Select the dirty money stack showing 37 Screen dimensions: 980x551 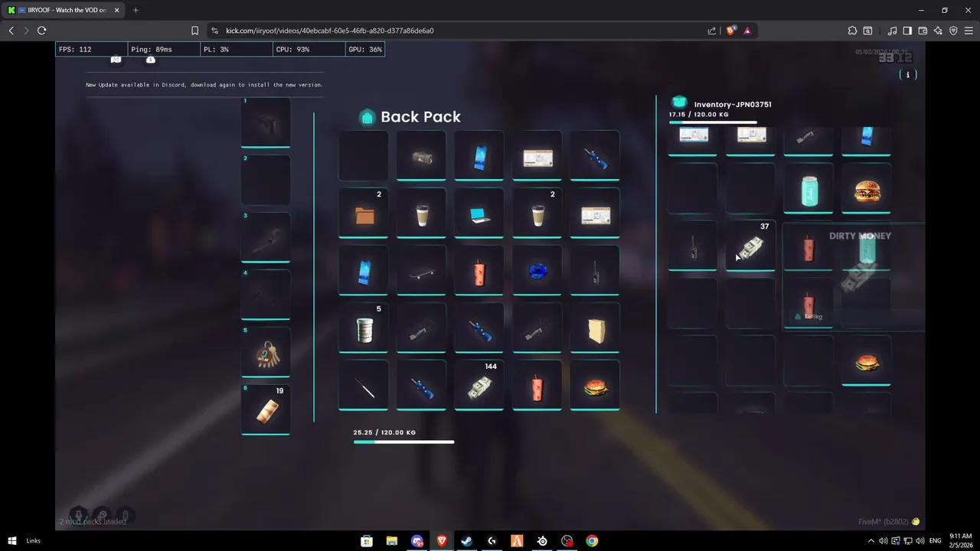pyautogui.click(x=750, y=246)
